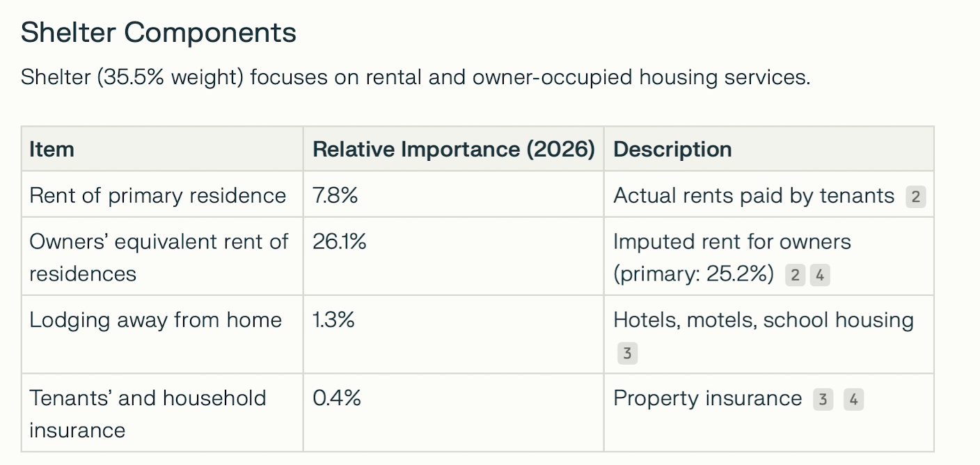Click the 0.4% value cell
The height and width of the screenshot is (465, 980).
click(337, 398)
